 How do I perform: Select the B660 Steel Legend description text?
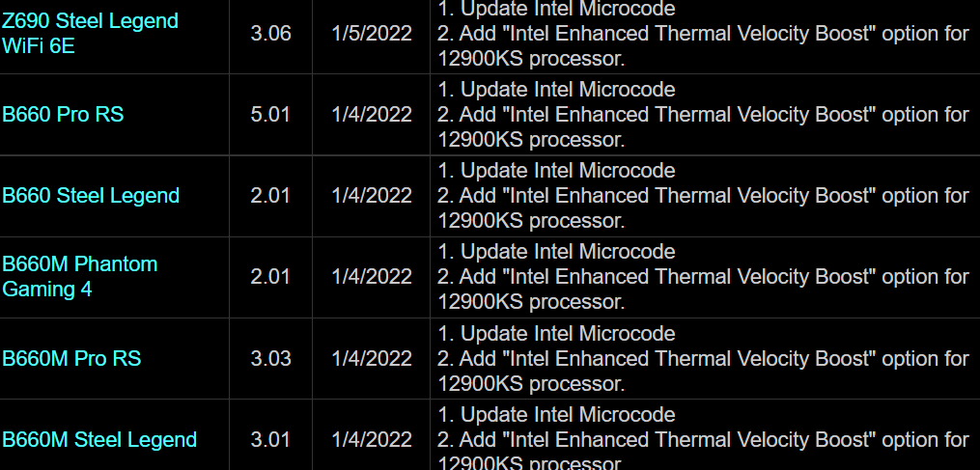click(703, 195)
